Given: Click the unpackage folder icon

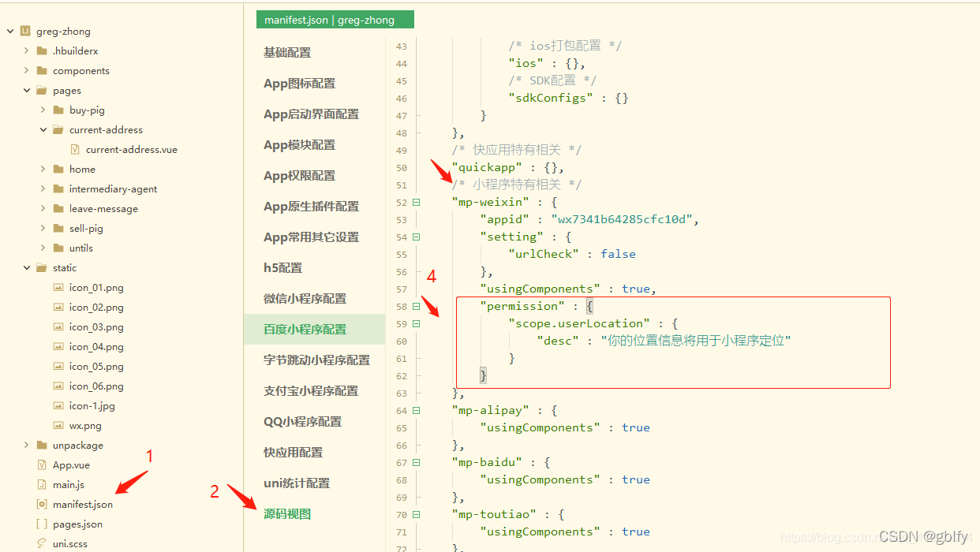Looking at the screenshot, I should pyautogui.click(x=42, y=446).
